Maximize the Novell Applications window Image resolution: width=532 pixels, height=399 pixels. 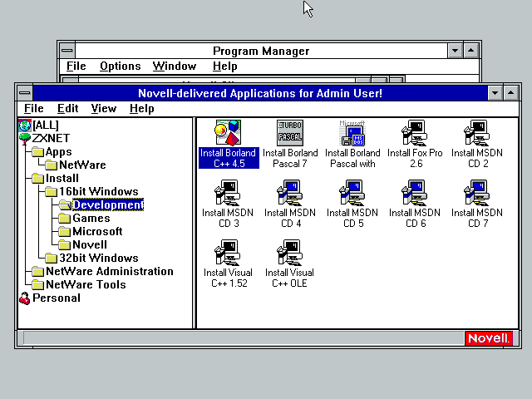tap(511, 92)
